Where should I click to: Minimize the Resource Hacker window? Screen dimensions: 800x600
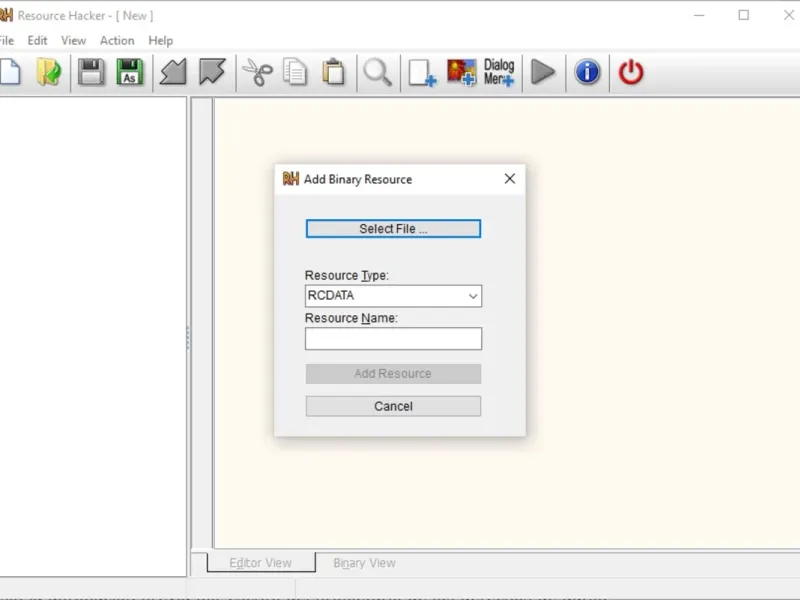(699, 15)
